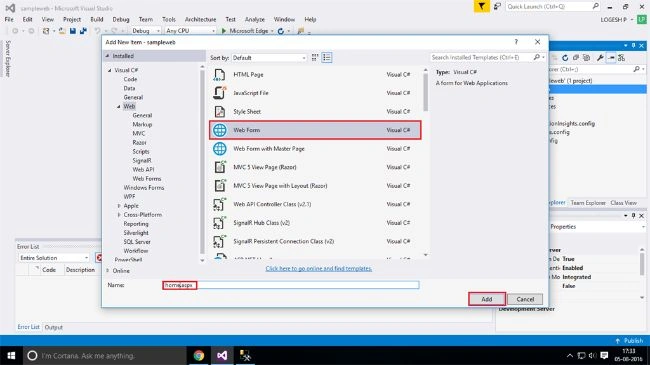Click the Properties wrench in Solution Explorer
Image resolution: width=650 pixels, height=365 pixels.
pos(600,58)
